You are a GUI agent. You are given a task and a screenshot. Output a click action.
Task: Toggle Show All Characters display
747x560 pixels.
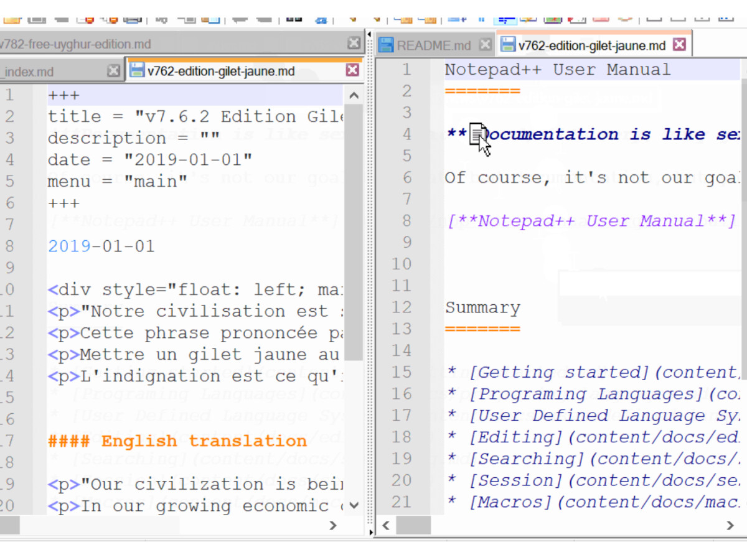481,19
